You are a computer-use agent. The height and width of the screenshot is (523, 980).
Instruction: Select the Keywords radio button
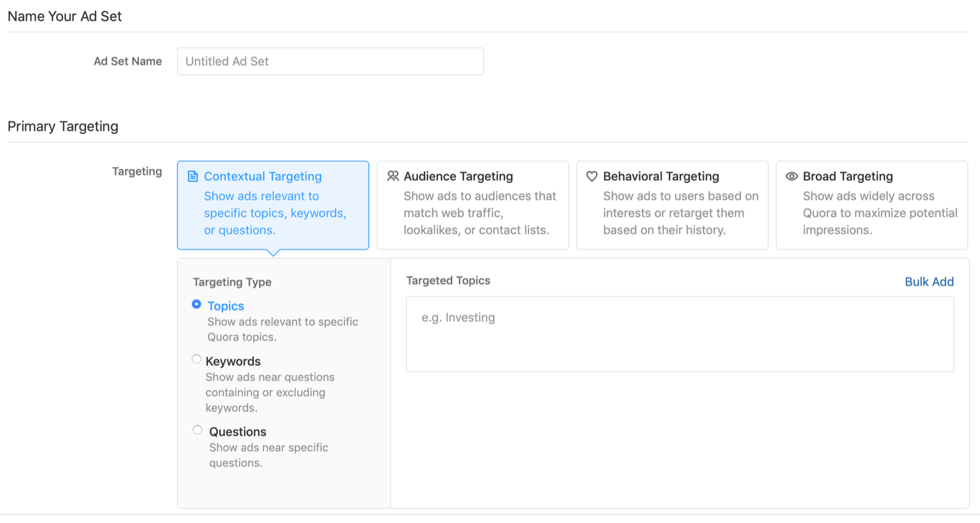[x=197, y=359]
